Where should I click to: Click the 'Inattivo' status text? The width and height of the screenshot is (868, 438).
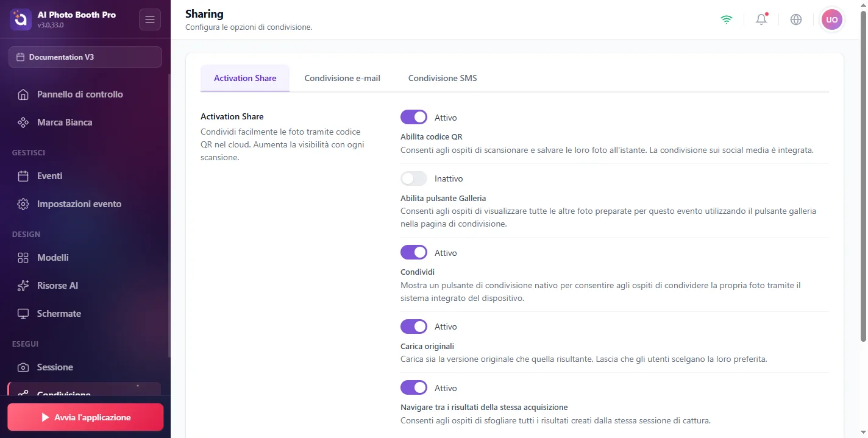449,178
